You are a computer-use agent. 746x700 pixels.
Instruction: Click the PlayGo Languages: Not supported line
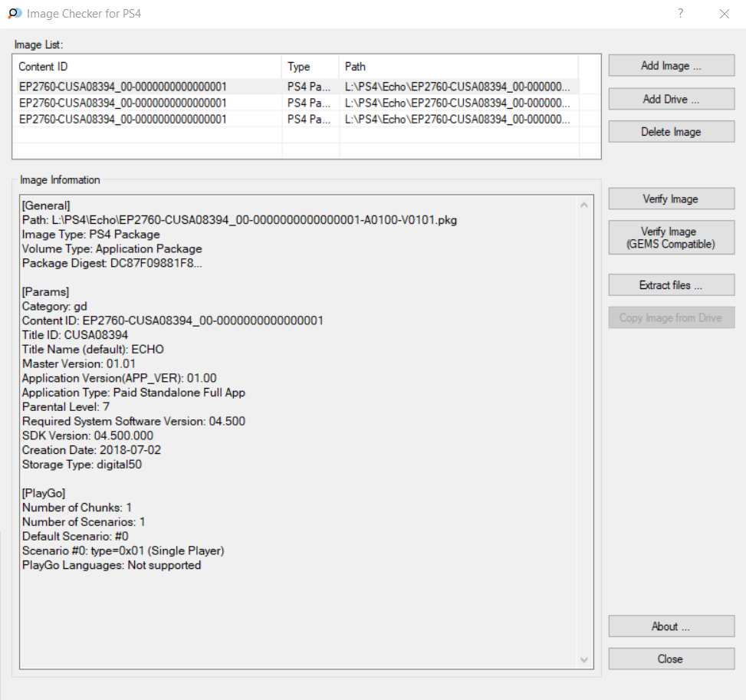pyautogui.click(x=111, y=565)
